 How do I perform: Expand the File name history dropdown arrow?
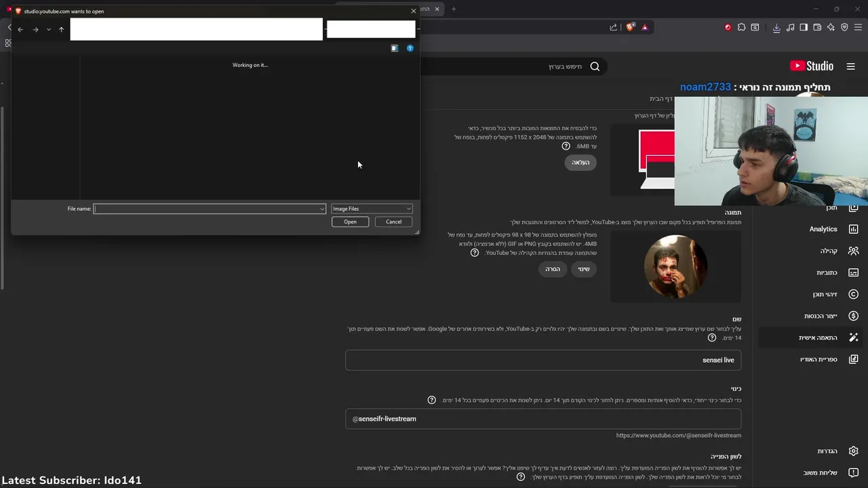322,209
